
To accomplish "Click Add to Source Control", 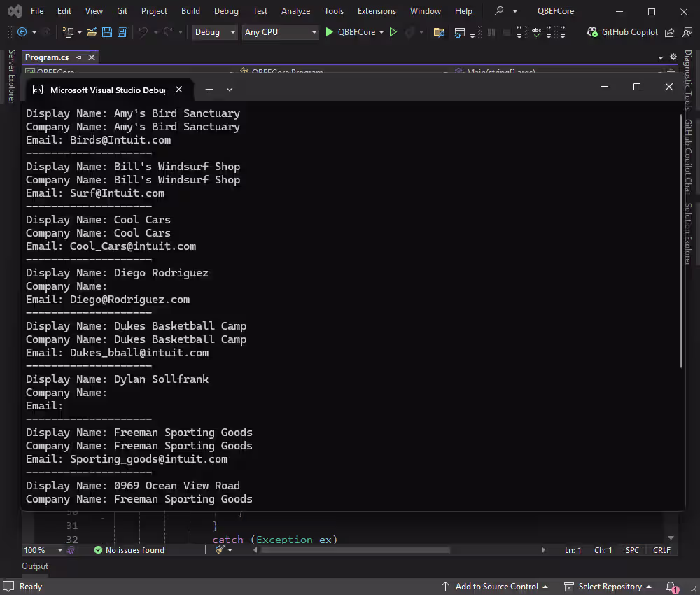I will [495, 587].
